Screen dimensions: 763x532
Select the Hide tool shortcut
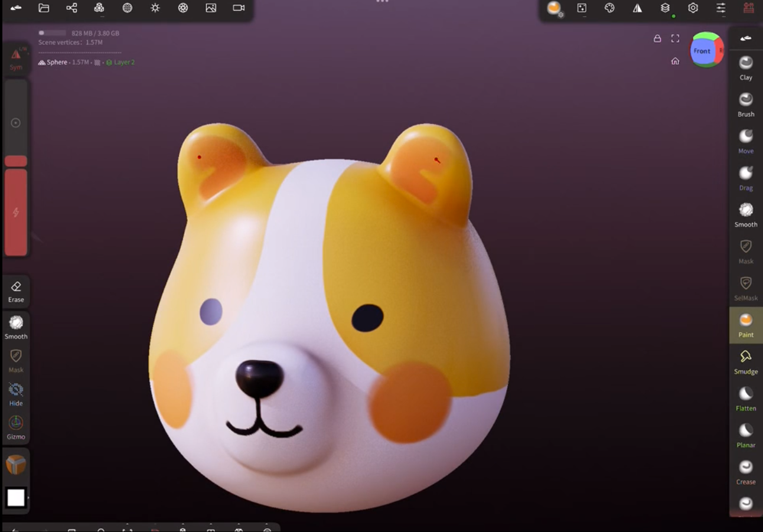point(16,394)
